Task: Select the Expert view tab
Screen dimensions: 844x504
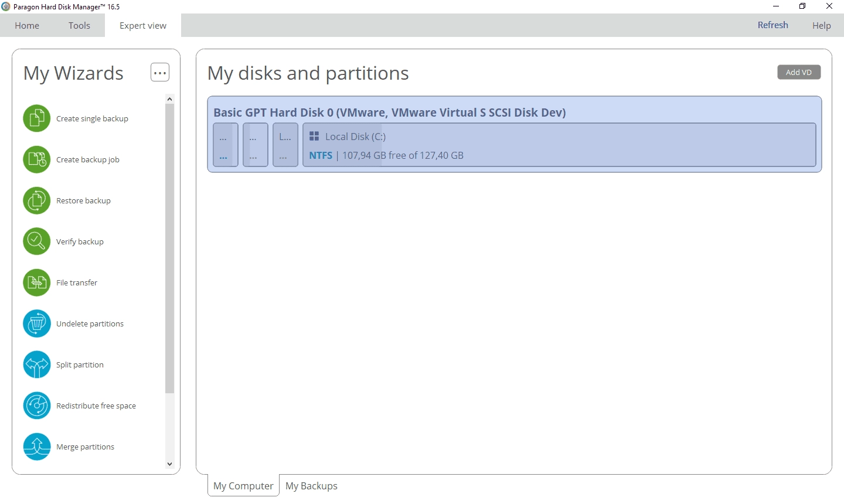Action: (143, 25)
